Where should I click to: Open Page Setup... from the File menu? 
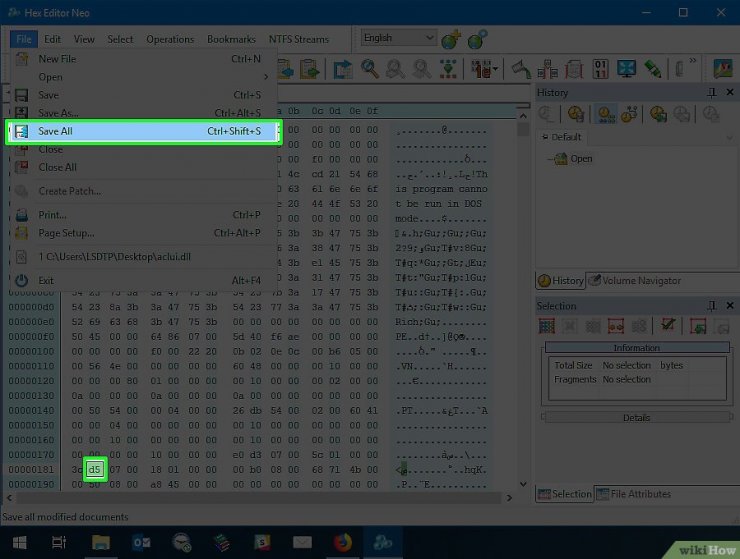pos(143,233)
